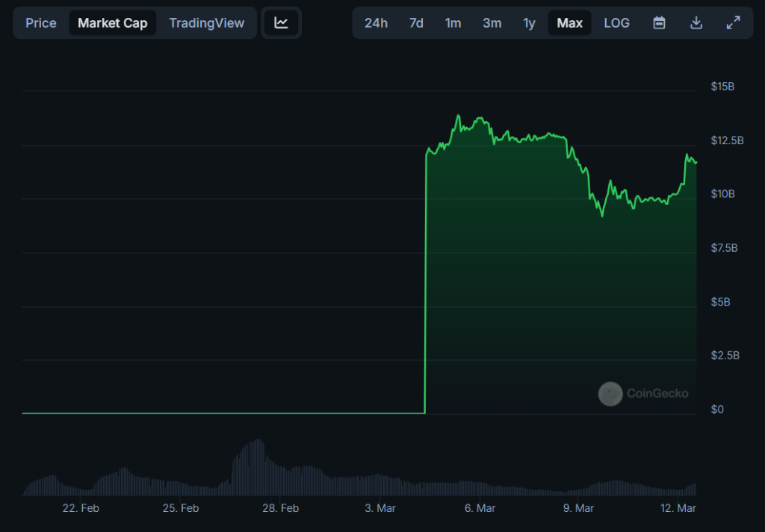Click the 12. Mar date label
Screen dimensions: 765x532
coord(678,508)
